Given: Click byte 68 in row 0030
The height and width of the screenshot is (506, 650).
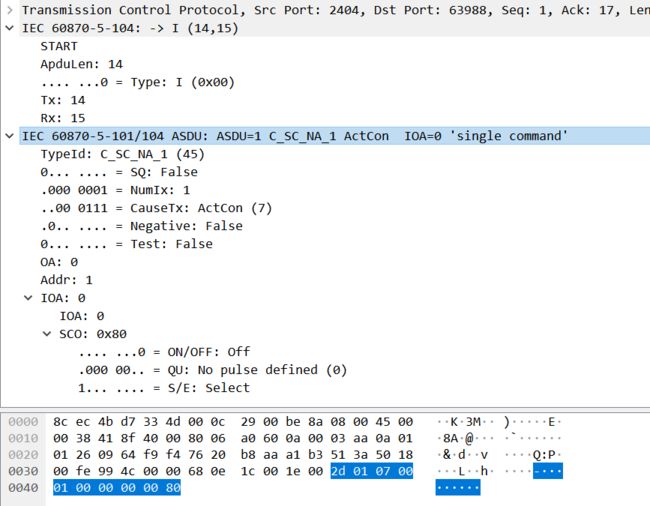Looking at the screenshot, I should click(x=195, y=471).
